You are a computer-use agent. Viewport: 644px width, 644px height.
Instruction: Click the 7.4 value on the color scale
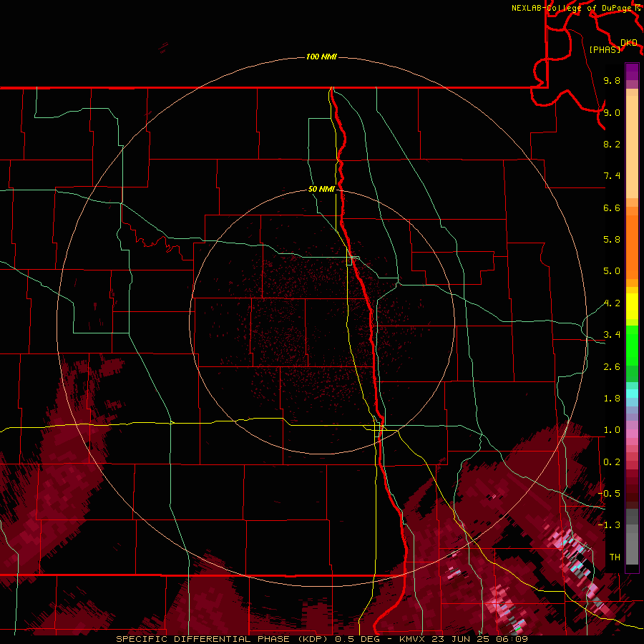[612, 176]
